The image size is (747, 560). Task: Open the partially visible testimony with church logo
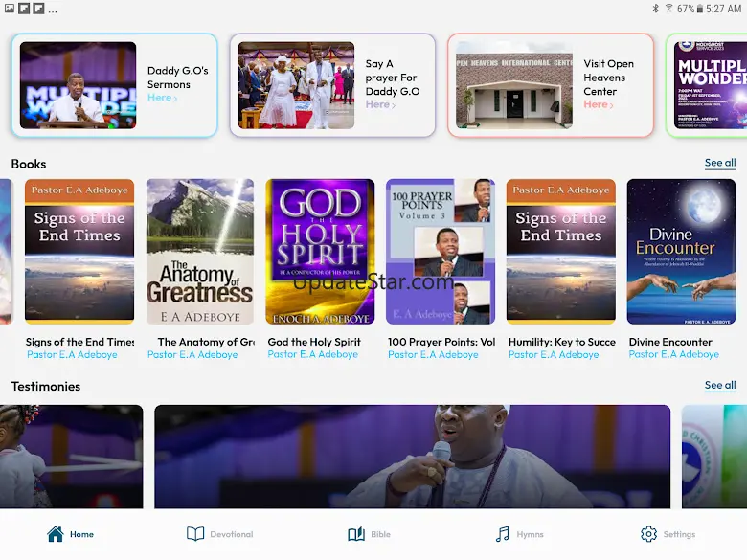714,457
